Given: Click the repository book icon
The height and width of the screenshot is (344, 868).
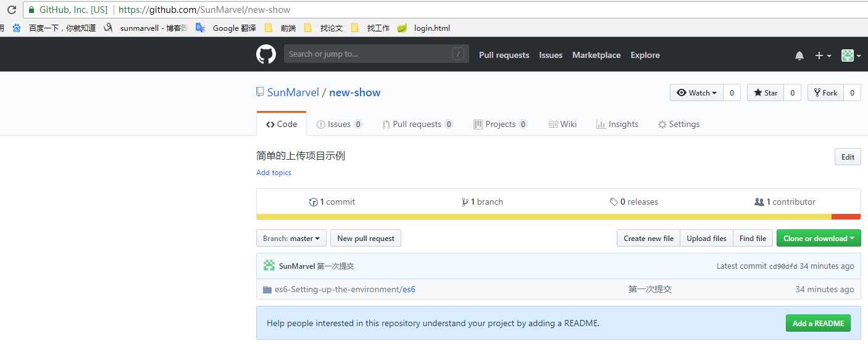Looking at the screenshot, I should 260,92.
